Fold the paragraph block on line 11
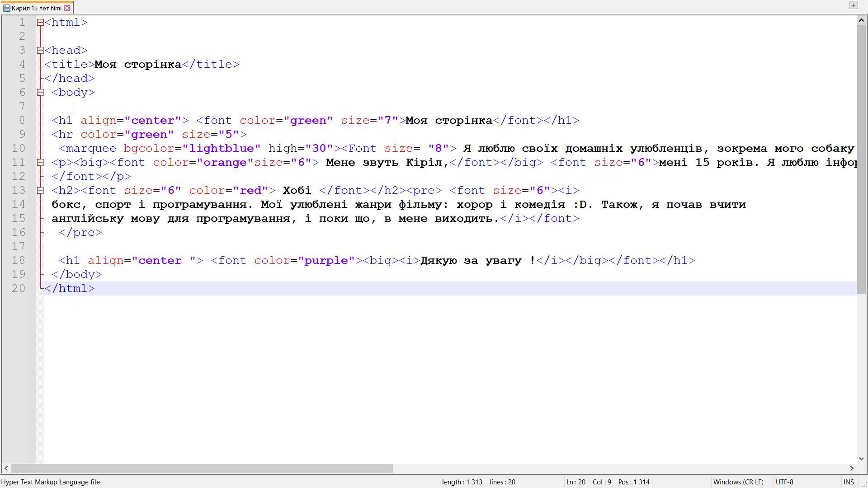The width and height of the screenshot is (868, 488). click(x=40, y=162)
